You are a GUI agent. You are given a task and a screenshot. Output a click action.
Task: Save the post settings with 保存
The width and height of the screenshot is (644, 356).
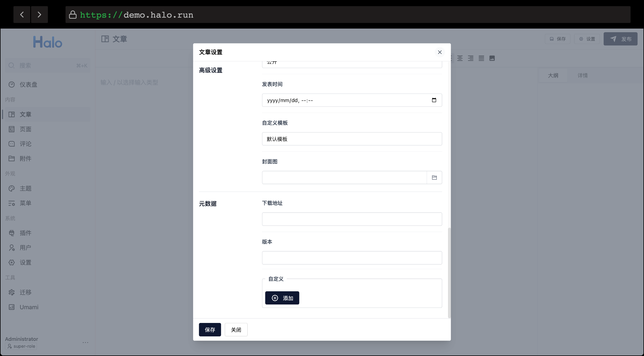pyautogui.click(x=210, y=330)
